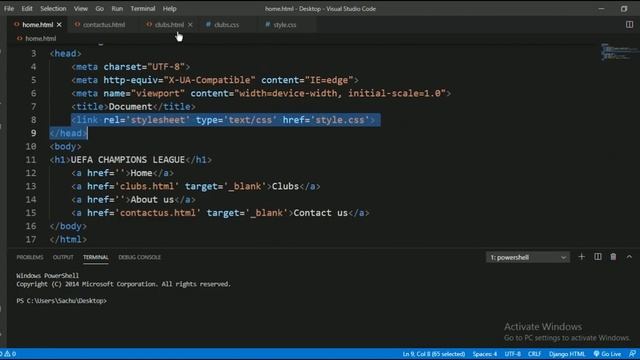Screen dimensions: 640x360
Task: Switch to the clubs.css editor tab
Action: click(227, 25)
